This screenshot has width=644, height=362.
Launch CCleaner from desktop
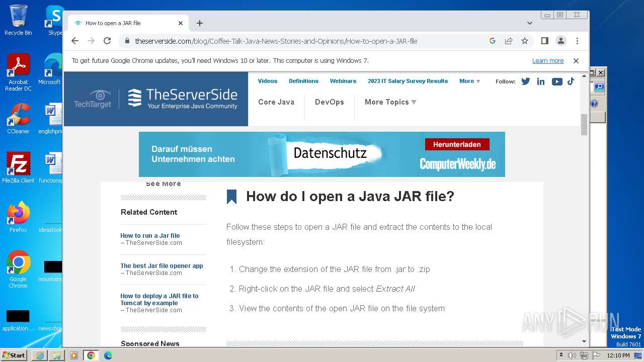[x=18, y=119]
